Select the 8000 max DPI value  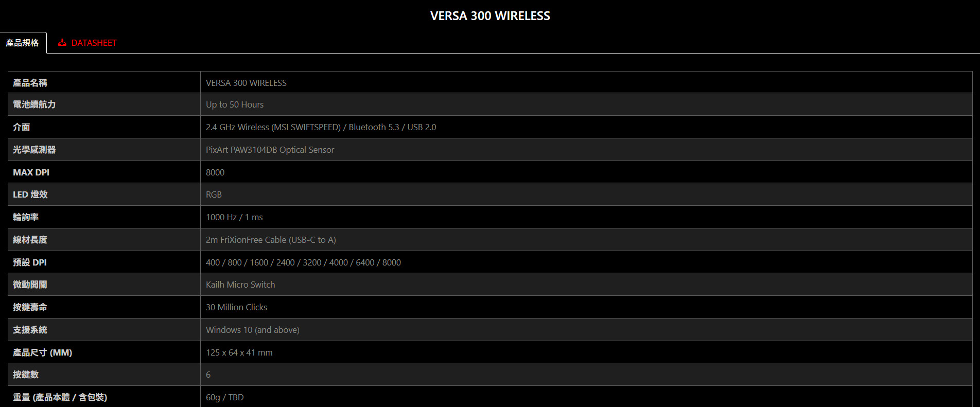pyautogui.click(x=215, y=172)
